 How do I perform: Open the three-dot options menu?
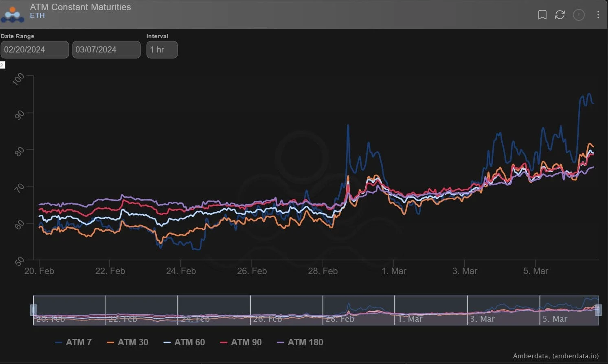[x=598, y=15]
